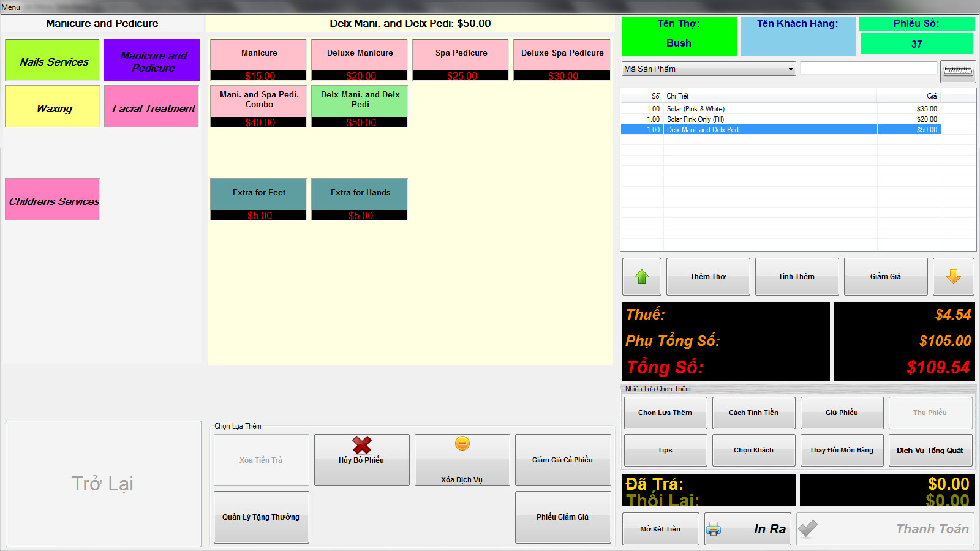Image resolution: width=980 pixels, height=551 pixels.
Task: Add the Spa Pedicure service
Action: (x=461, y=59)
